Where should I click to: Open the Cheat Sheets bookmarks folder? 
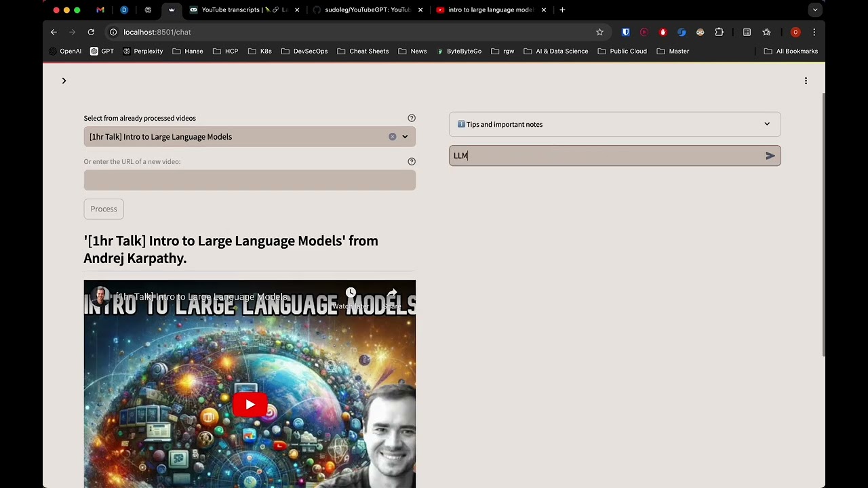tap(363, 52)
